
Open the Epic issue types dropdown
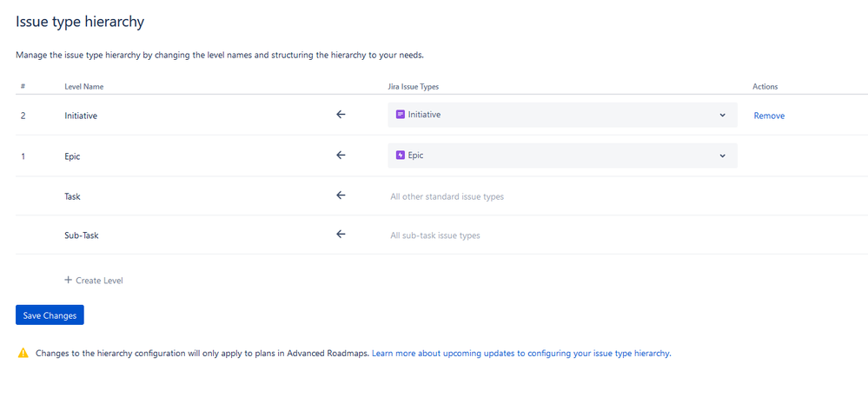click(x=562, y=156)
